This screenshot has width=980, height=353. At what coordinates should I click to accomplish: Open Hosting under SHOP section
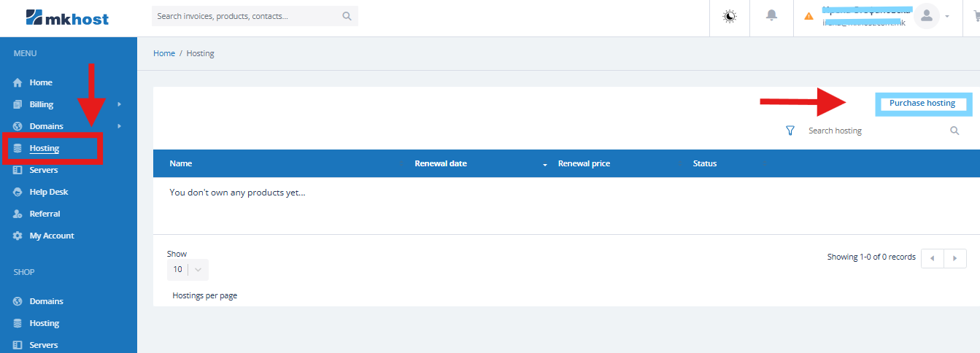click(45, 323)
